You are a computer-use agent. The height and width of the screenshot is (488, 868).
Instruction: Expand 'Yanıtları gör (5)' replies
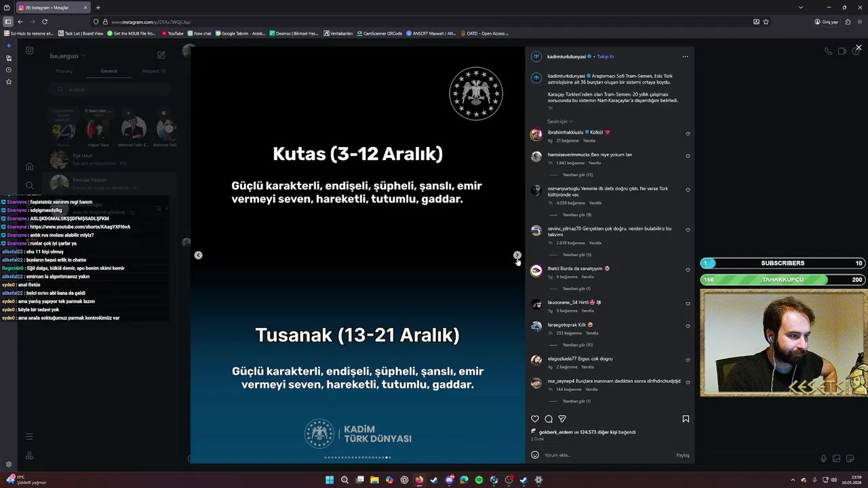coord(576,255)
